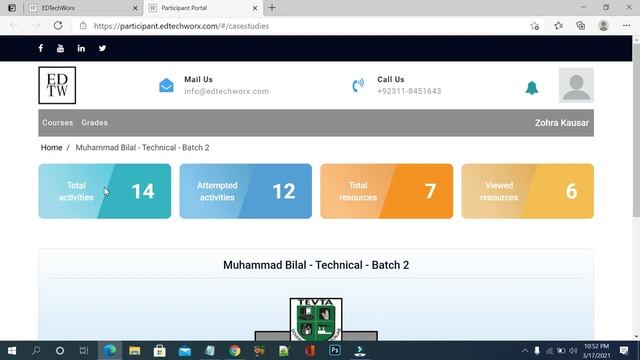The width and height of the screenshot is (640, 360).
Task: Open the Facebook social icon
Action: tap(41, 48)
